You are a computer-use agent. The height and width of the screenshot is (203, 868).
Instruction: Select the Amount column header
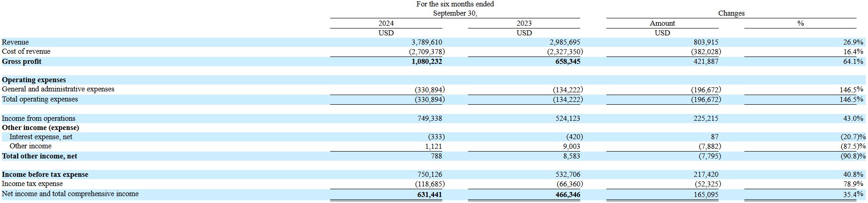[662, 23]
